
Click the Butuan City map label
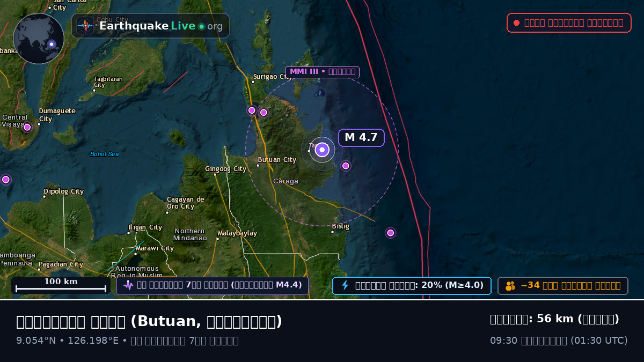coord(277,160)
